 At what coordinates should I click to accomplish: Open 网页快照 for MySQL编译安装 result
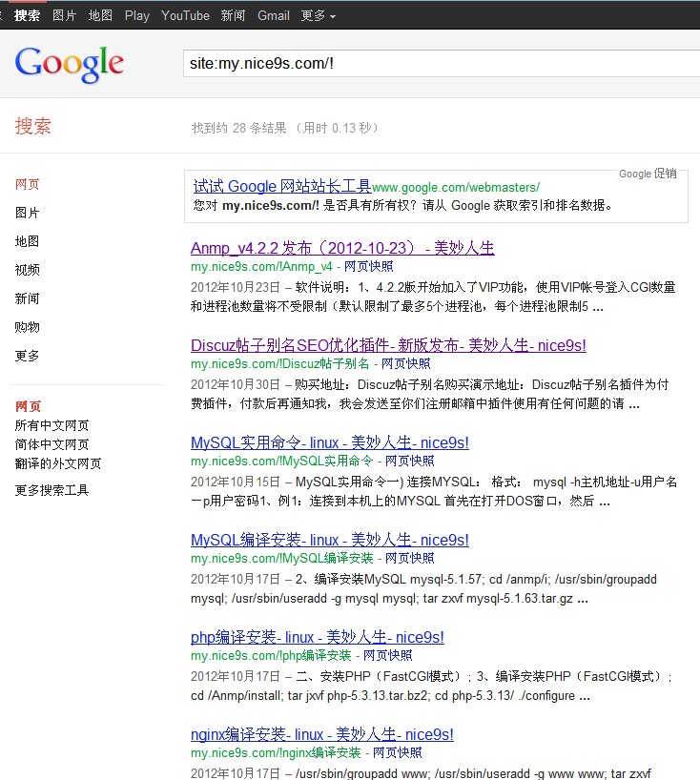(410, 558)
